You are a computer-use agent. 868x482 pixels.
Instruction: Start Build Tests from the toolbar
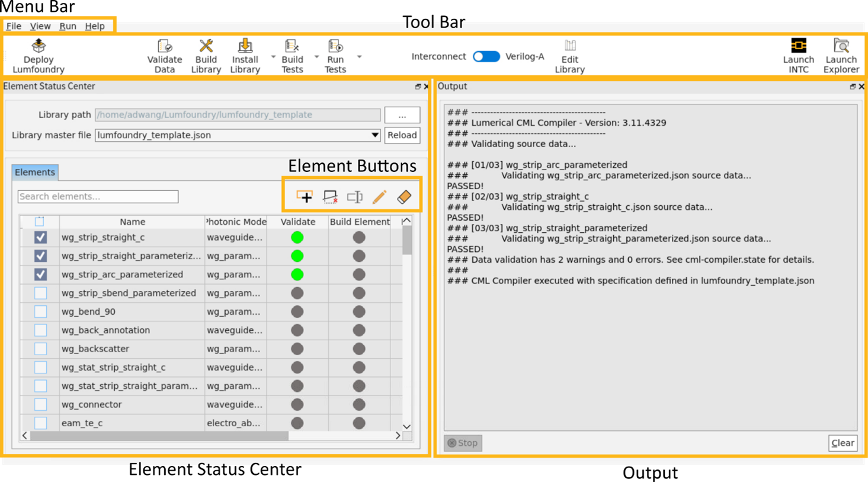click(x=292, y=55)
